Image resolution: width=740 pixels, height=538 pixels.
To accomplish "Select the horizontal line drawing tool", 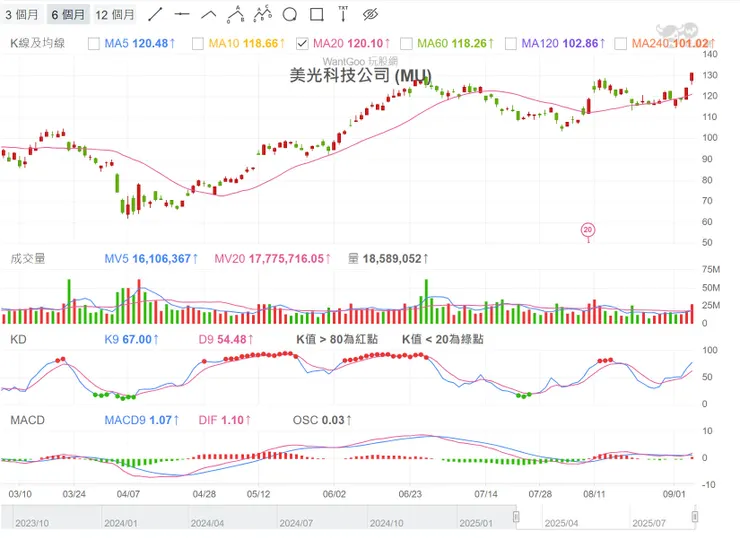I will coord(182,15).
